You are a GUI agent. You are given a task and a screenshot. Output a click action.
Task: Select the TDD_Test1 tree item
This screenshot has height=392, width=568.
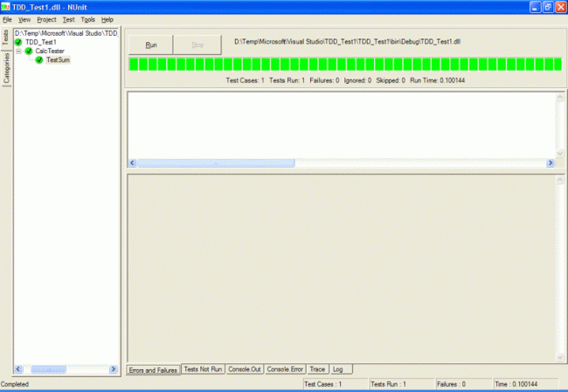click(40, 43)
